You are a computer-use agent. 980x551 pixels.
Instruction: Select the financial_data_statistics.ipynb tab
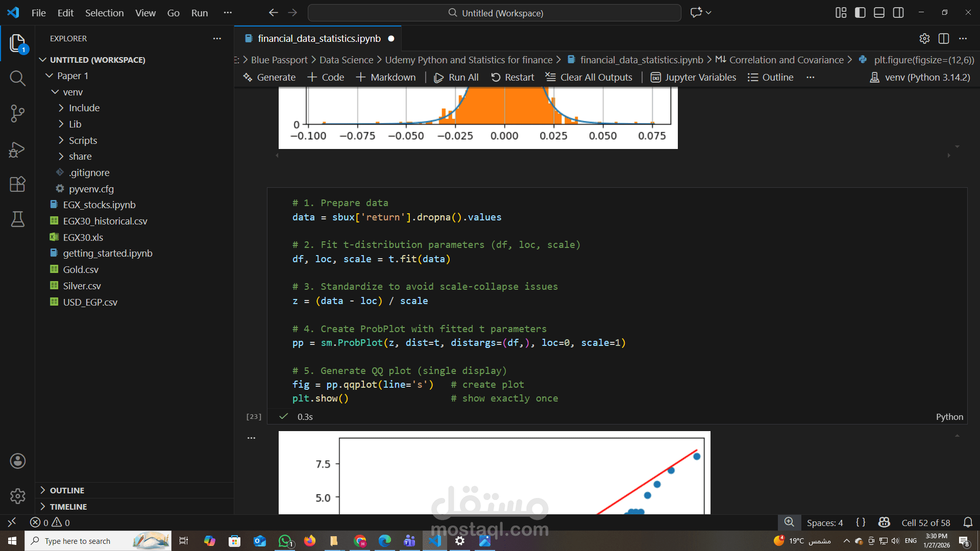(319, 39)
